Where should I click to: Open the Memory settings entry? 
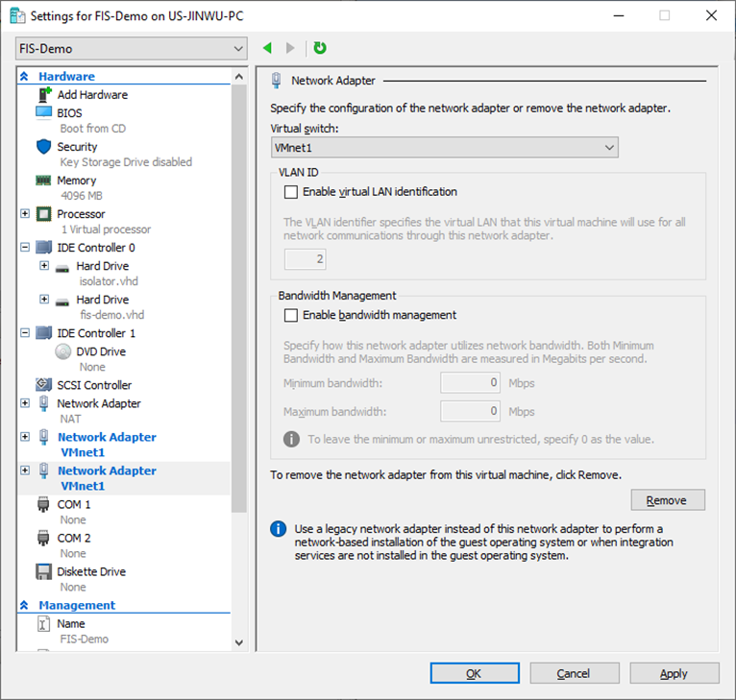[77, 181]
